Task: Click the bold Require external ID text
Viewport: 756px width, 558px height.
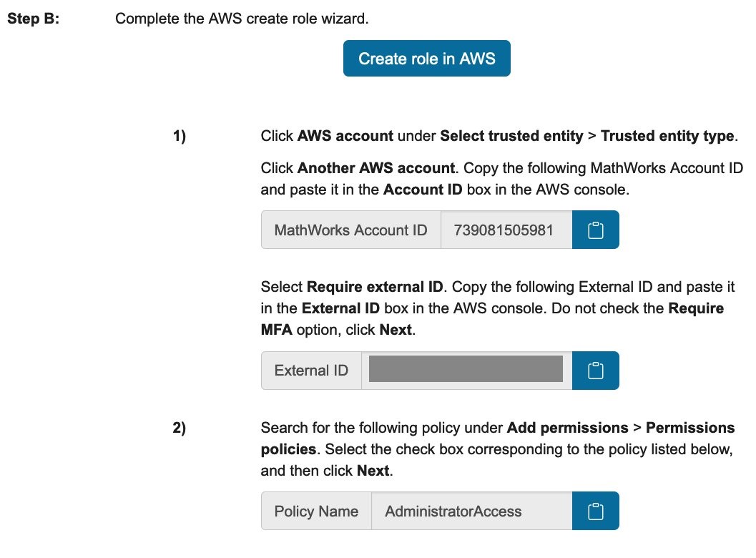Action: [375, 288]
